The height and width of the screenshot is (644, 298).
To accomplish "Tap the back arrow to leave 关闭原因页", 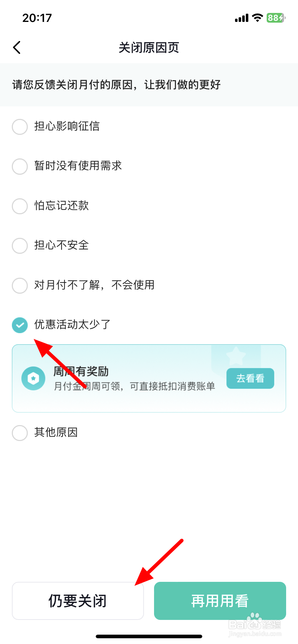I will point(17,47).
